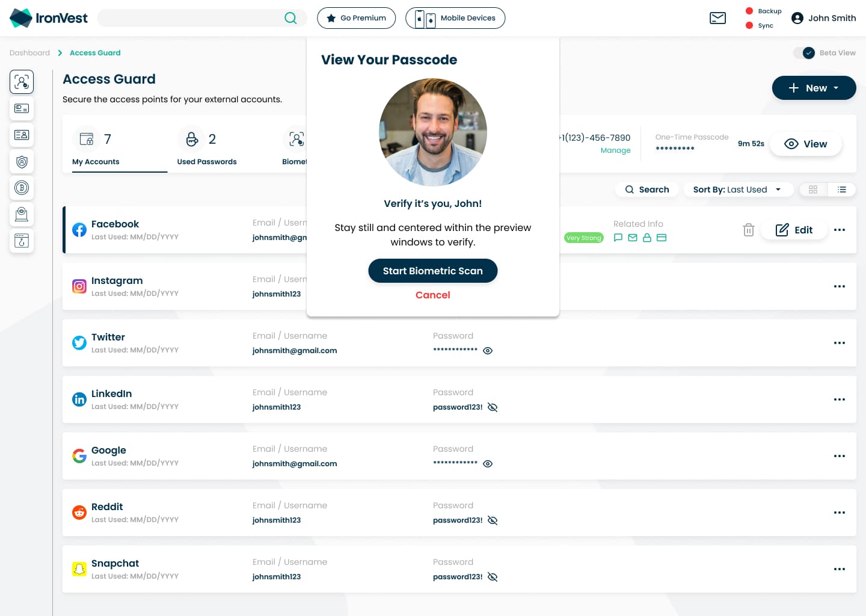This screenshot has height=616, width=866.
Task: Open the masked card sidebar icon
Action: click(22, 108)
